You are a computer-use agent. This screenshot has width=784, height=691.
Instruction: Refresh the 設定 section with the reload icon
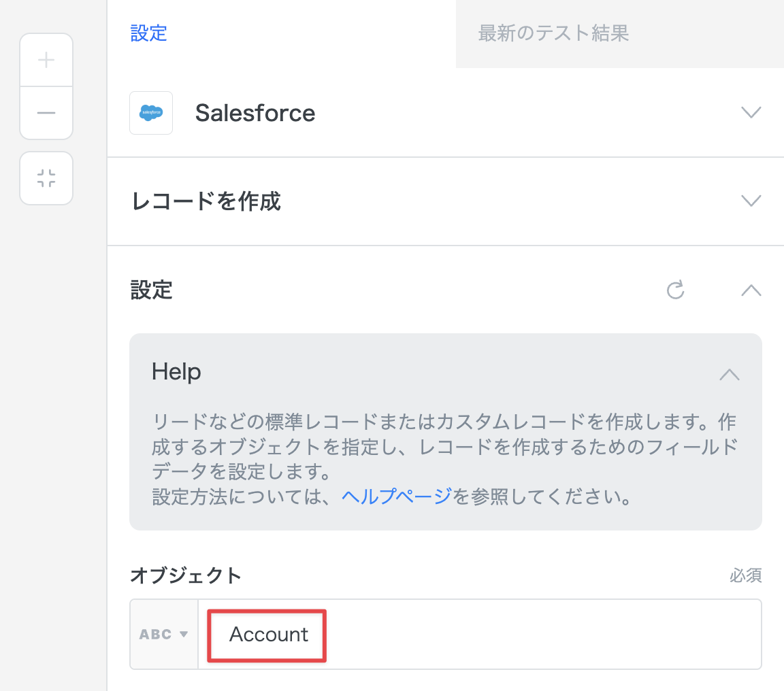pyautogui.click(x=675, y=290)
